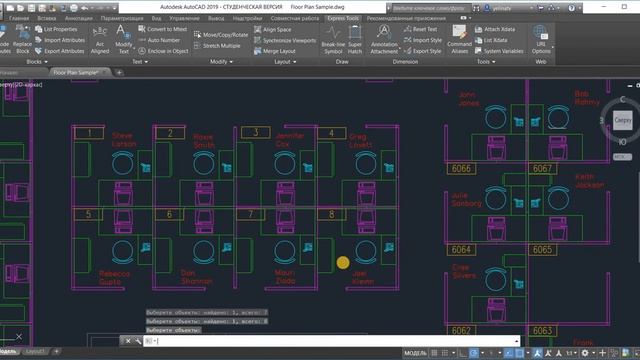The height and width of the screenshot is (360, 640).
Task: Select the Stretch Multiple tool
Action: click(x=217, y=46)
